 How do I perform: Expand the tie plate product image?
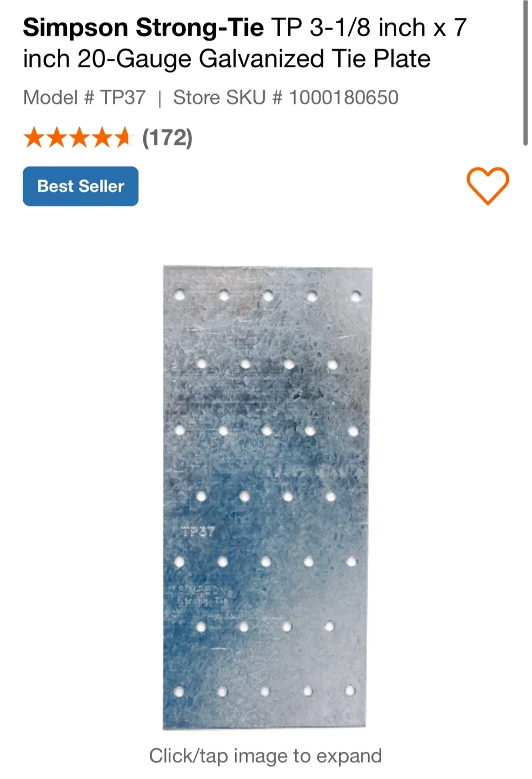267,497
